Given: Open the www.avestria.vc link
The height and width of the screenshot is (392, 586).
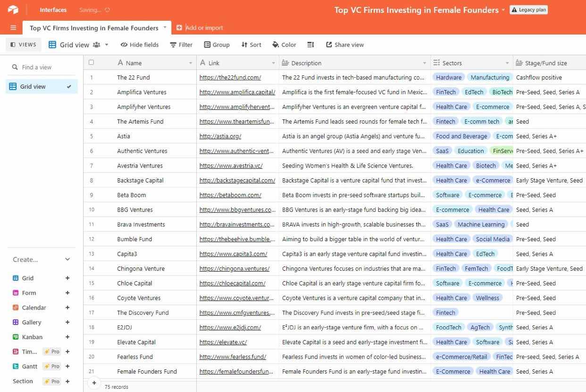Looking at the screenshot, I should tap(231, 166).
